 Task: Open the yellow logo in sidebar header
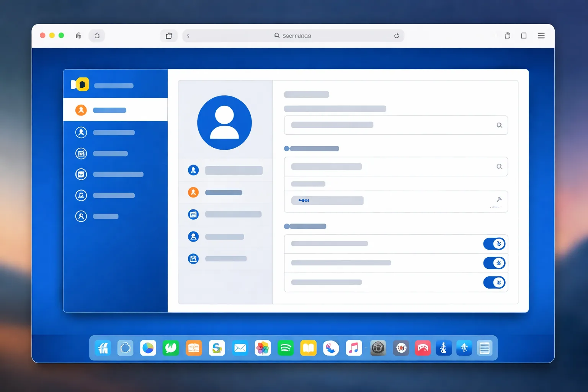pyautogui.click(x=82, y=84)
